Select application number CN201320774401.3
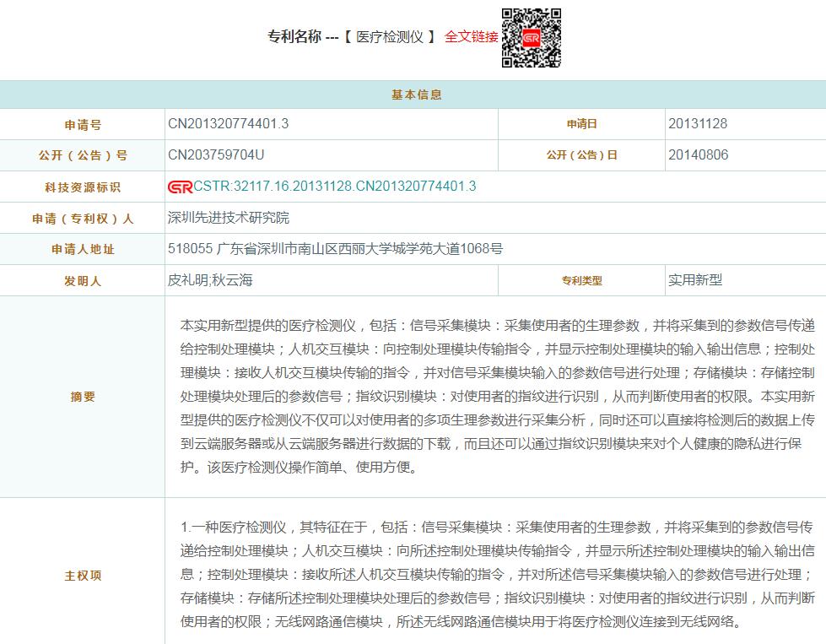The height and width of the screenshot is (644, 826). pos(229,124)
